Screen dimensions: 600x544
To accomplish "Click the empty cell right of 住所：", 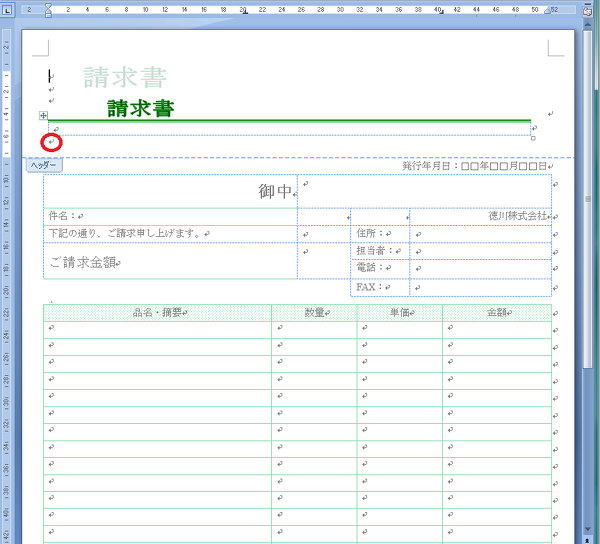I will point(481,234).
